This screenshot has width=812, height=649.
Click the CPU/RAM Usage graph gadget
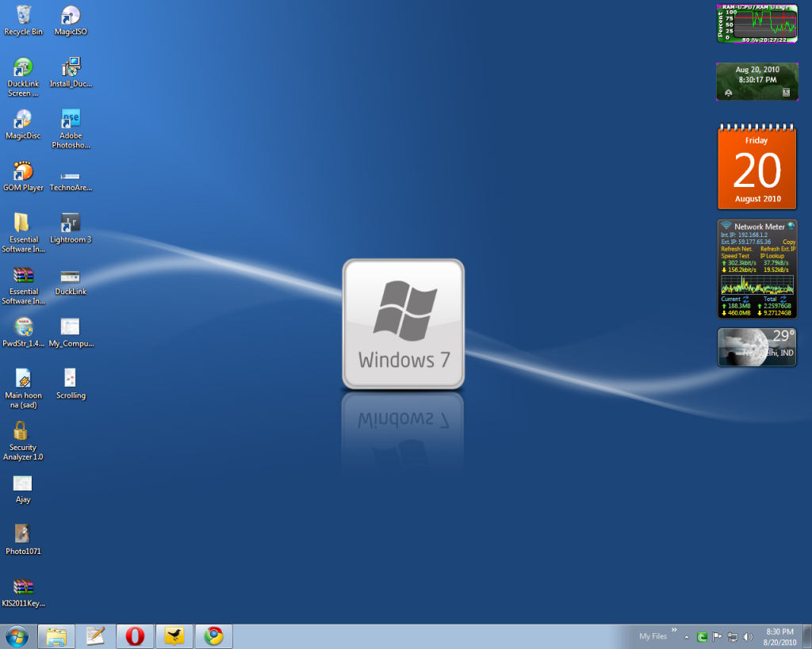click(x=757, y=23)
